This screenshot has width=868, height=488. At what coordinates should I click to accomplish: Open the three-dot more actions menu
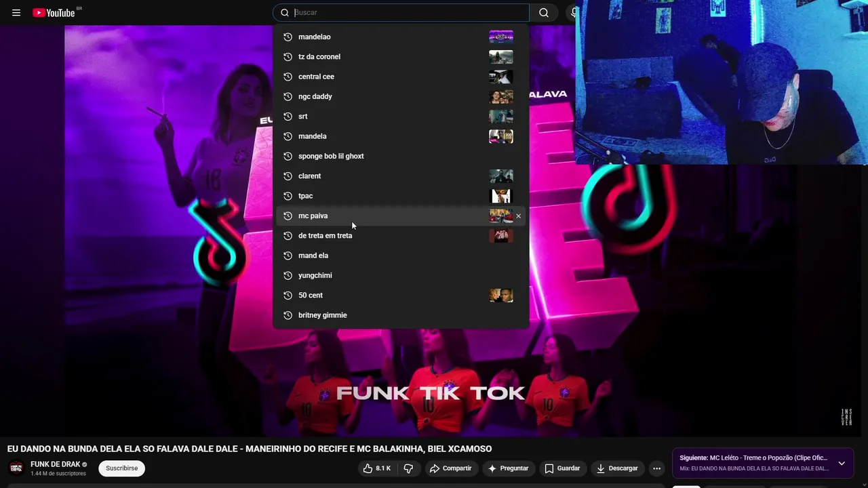click(656, 468)
